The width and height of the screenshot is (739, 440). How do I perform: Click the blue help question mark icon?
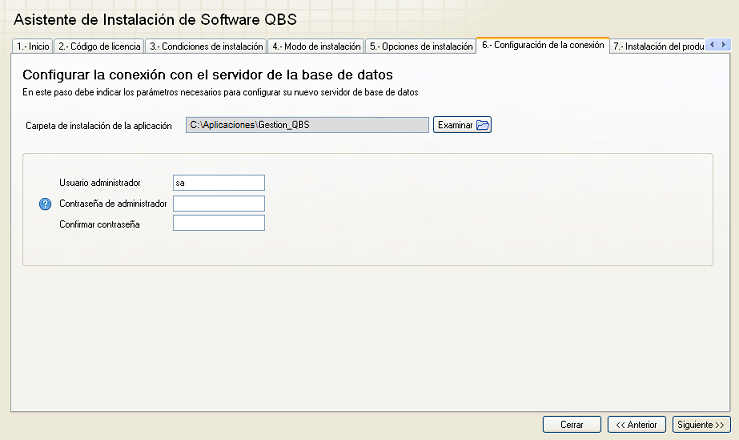click(44, 204)
